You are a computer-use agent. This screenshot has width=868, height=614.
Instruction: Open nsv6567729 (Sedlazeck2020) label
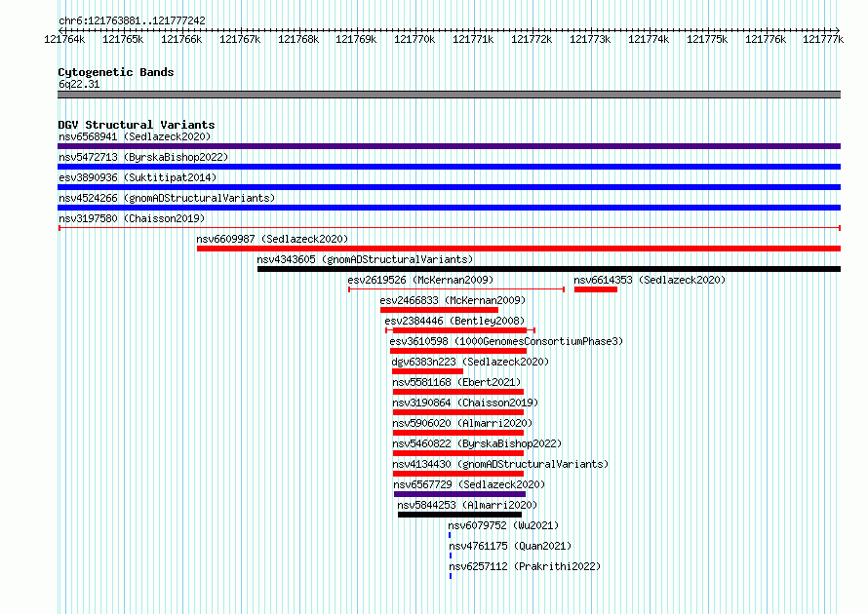click(x=469, y=484)
